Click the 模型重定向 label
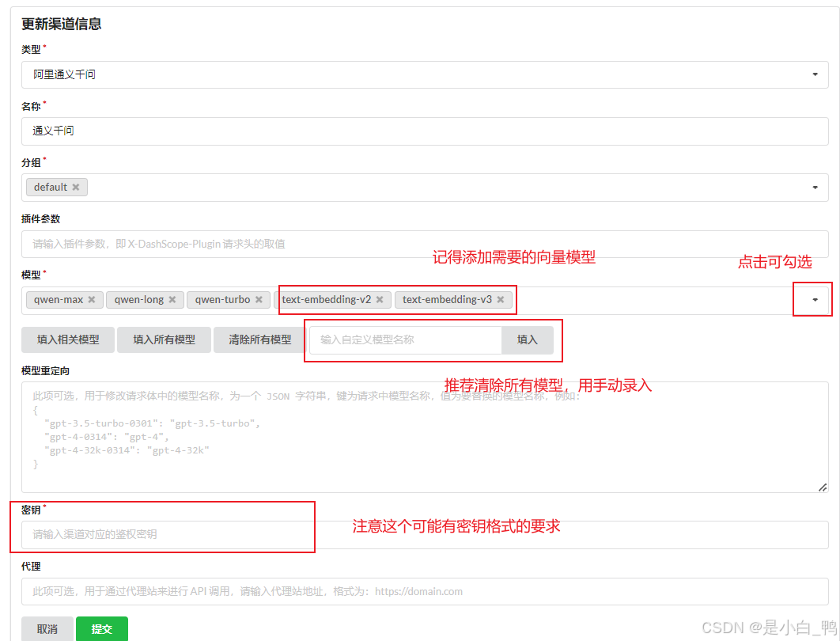 click(46, 371)
